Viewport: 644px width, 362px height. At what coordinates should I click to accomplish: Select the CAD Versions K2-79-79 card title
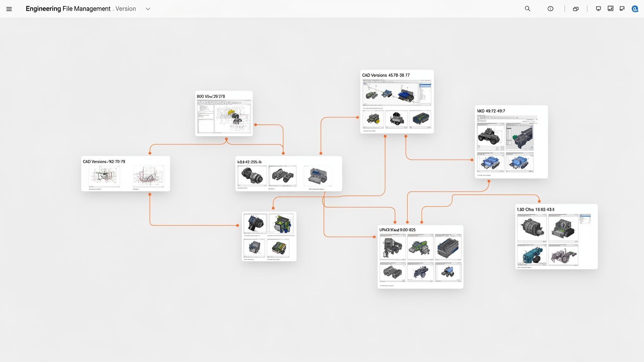click(104, 162)
